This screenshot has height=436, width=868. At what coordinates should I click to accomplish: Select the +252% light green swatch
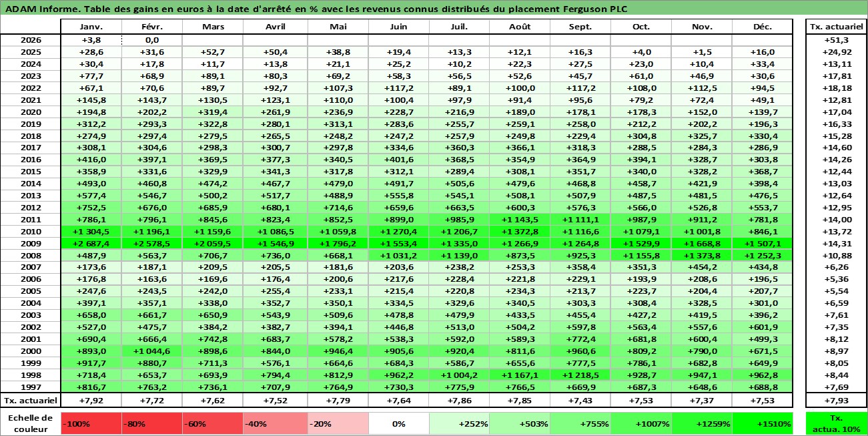click(459, 423)
